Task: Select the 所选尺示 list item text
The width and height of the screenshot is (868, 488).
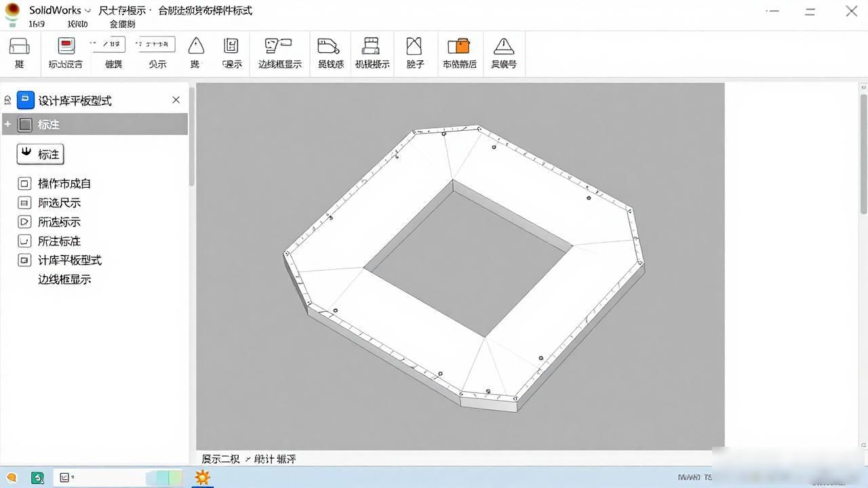Action: (x=60, y=203)
